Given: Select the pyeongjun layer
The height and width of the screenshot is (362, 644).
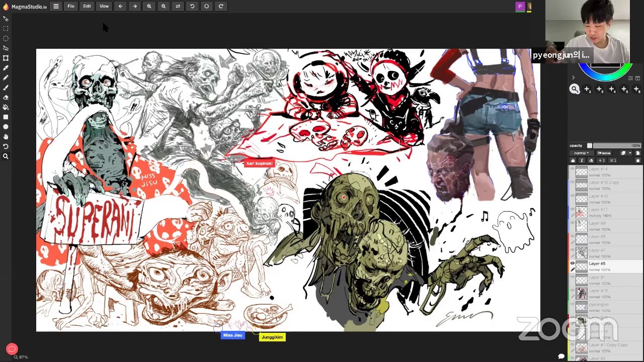Looking at the screenshot, I should tap(606, 307).
